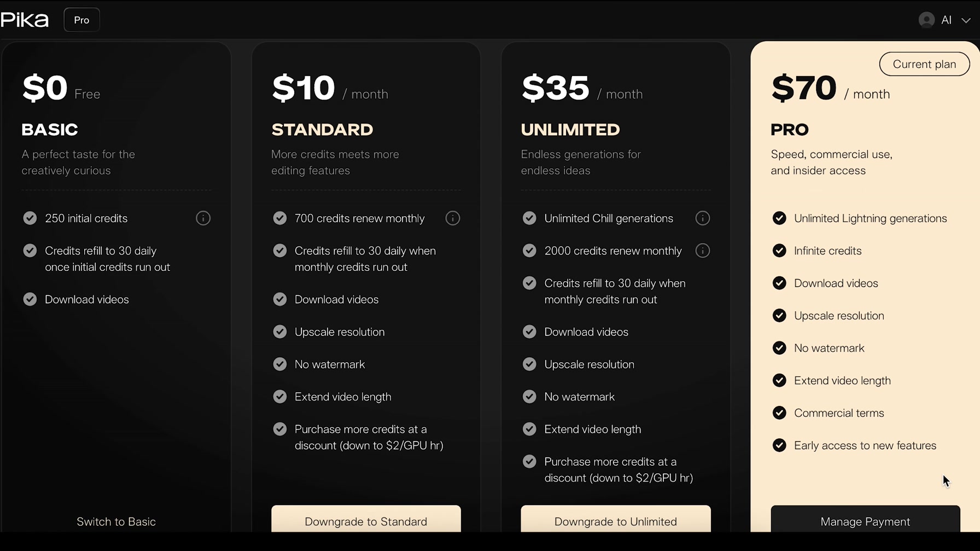Downgrade to Unlimited plan
Screen dimensions: 980x551
[616, 519]
